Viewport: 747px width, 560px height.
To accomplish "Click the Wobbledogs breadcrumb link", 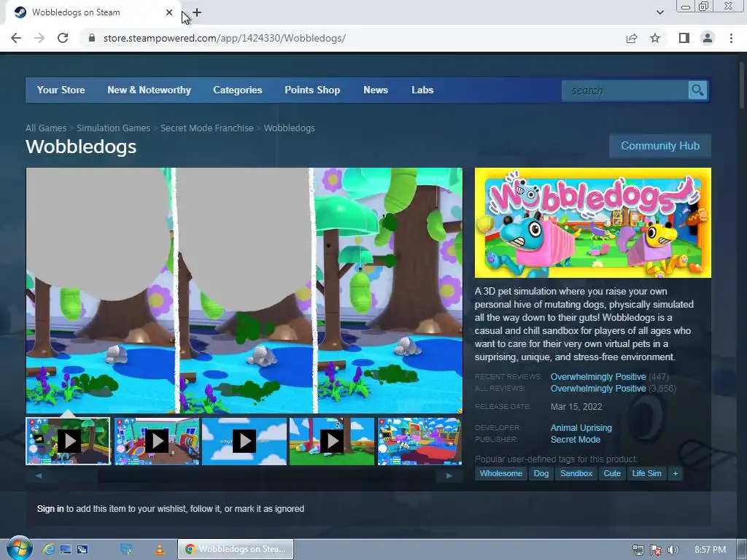I will pos(289,128).
